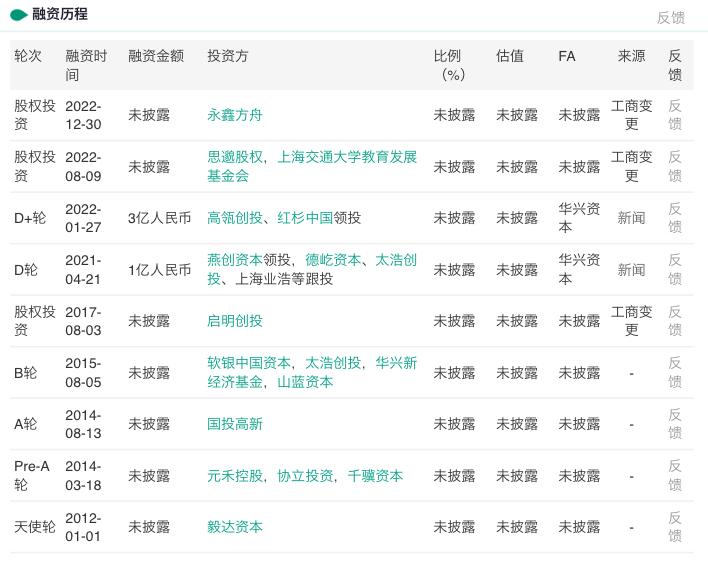Open investor link 燕创资本
708x561 pixels.
click(x=235, y=260)
